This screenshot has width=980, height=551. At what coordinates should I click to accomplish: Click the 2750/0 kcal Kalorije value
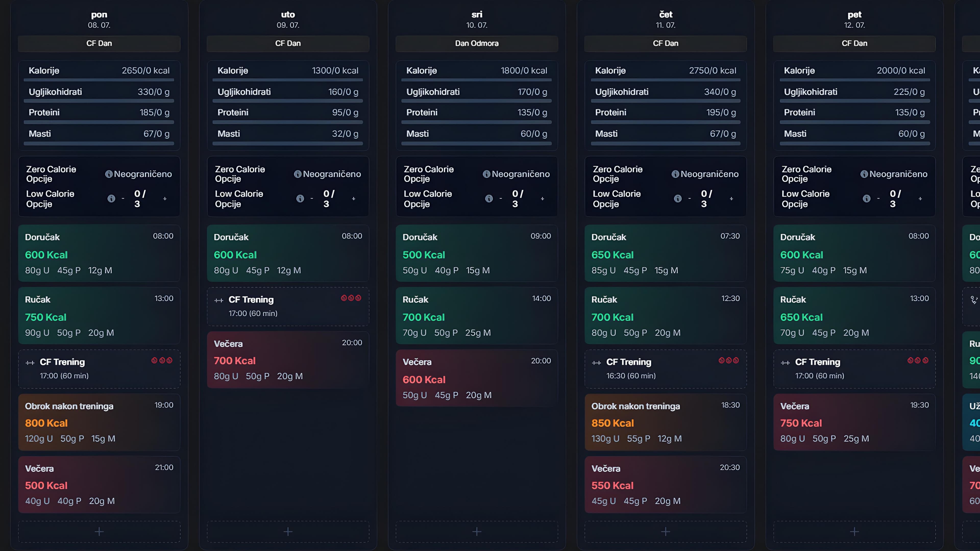(x=713, y=71)
